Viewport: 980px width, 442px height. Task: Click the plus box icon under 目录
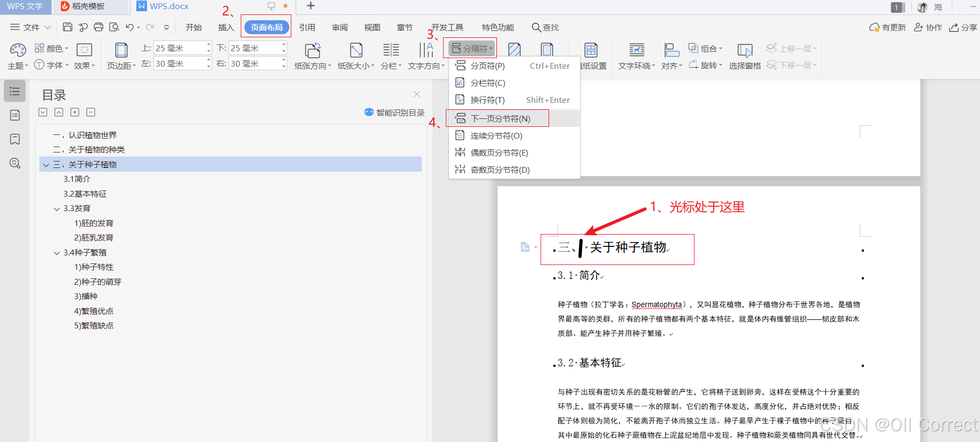(75, 112)
